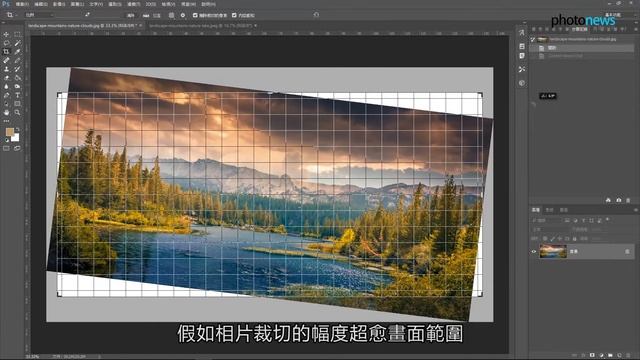This screenshot has height=360, width=640.
Task: Select the Rectangular Marquee tool
Action: (17, 35)
